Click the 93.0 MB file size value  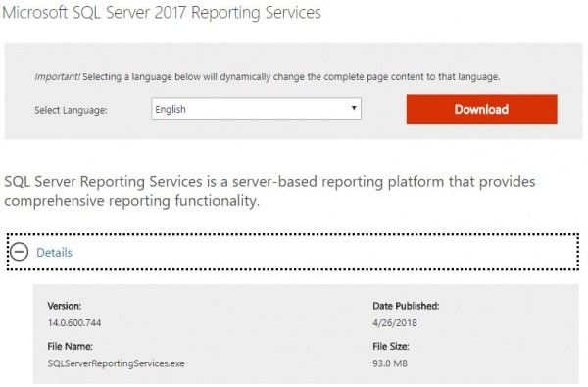[x=390, y=363]
